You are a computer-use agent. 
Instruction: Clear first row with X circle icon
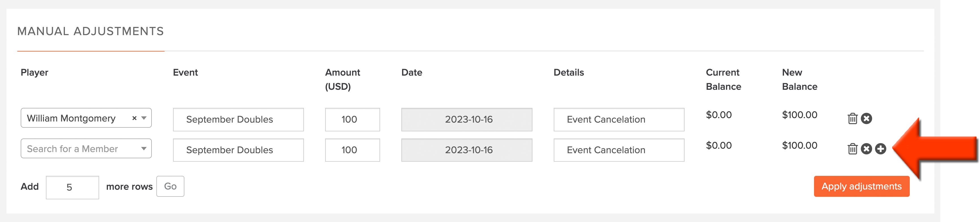(866, 119)
